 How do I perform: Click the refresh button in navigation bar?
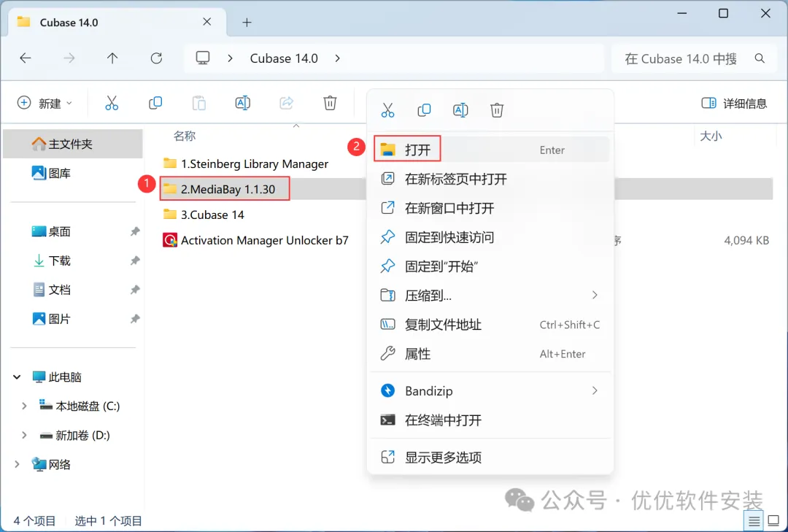[x=156, y=58]
